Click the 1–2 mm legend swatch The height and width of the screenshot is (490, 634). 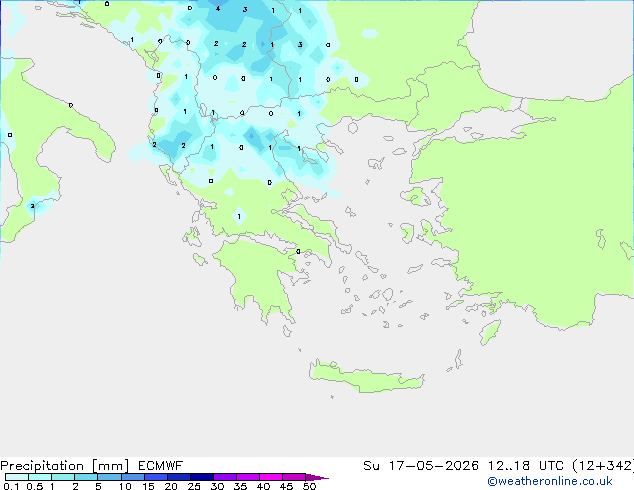click(63, 477)
